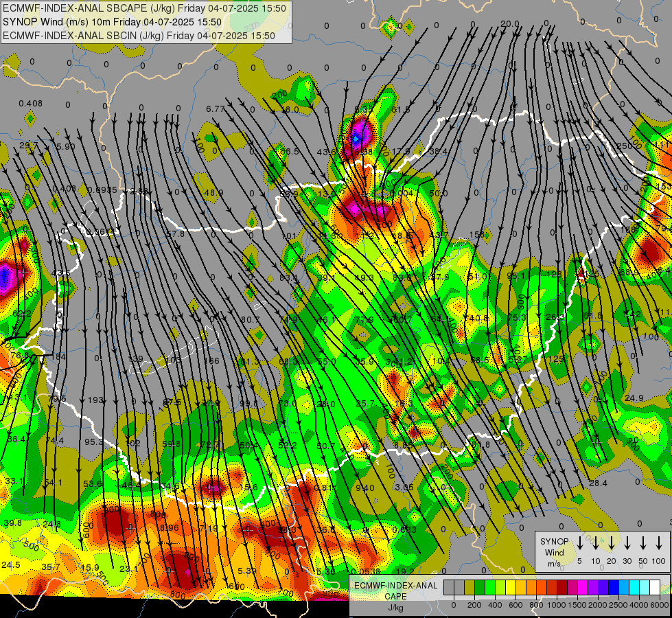Pick the dark green swatch after the 200 tick
This screenshot has height=618, width=672.
pyautogui.click(x=480, y=587)
